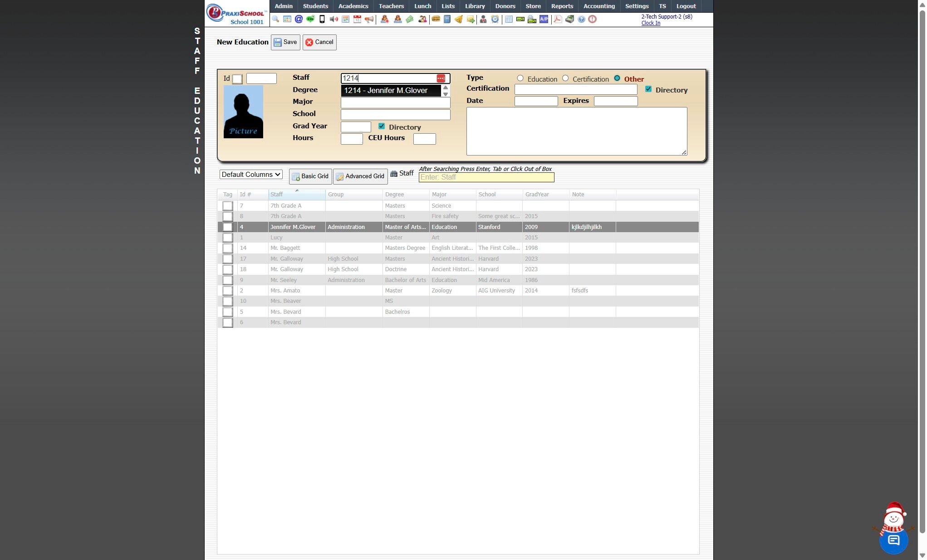Viewport: 927px width, 560px height.
Task: Select the Certification type radio button
Action: 565,78
